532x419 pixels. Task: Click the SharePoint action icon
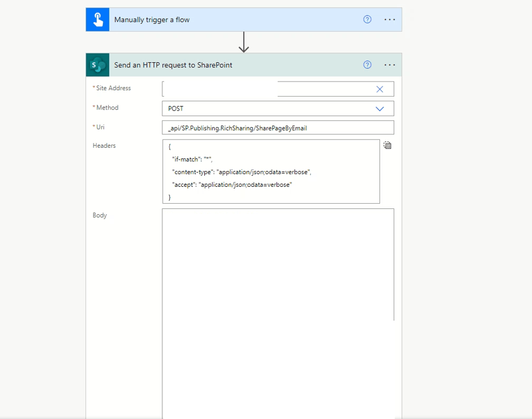tap(98, 65)
